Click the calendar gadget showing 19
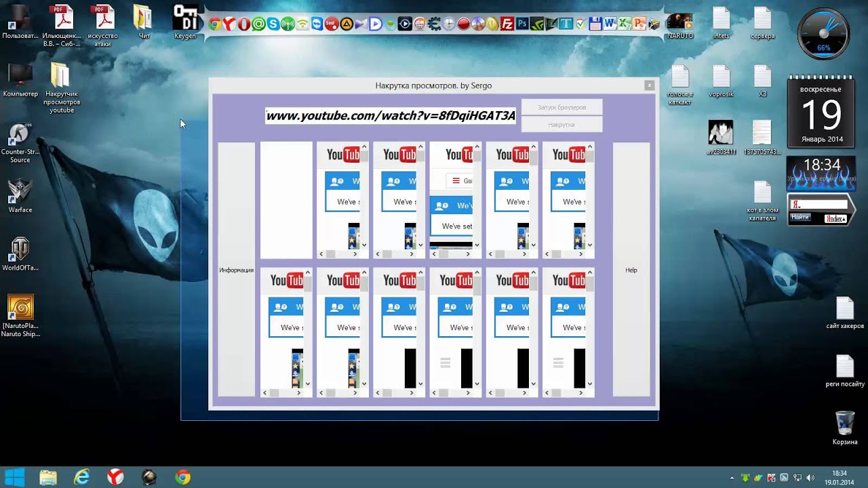The height and width of the screenshot is (488, 868). point(821,113)
